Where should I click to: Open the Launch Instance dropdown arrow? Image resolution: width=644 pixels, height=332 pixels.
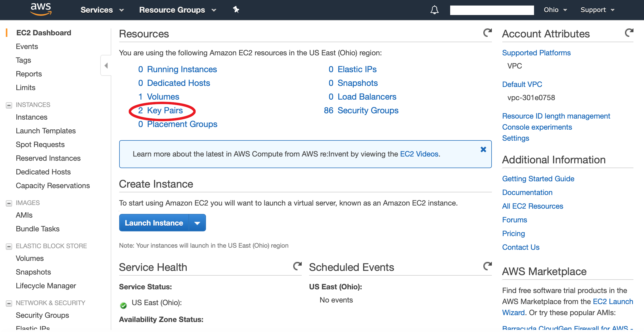coord(197,223)
